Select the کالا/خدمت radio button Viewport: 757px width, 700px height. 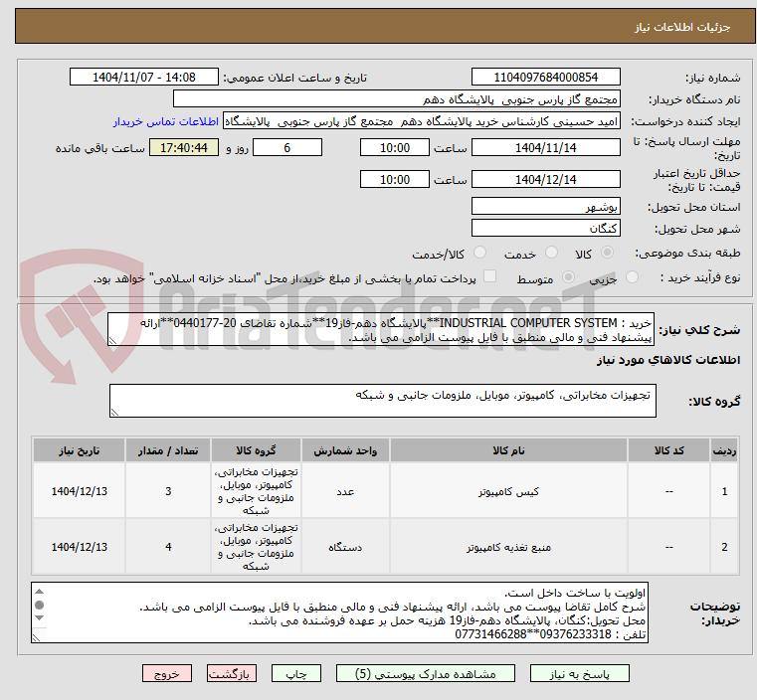(x=479, y=253)
